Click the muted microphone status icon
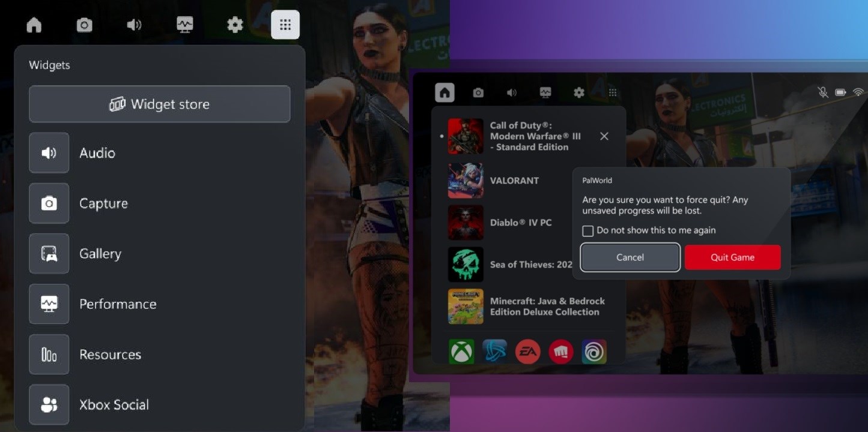This screenshot has height=432, width=868. click(823, 92)
